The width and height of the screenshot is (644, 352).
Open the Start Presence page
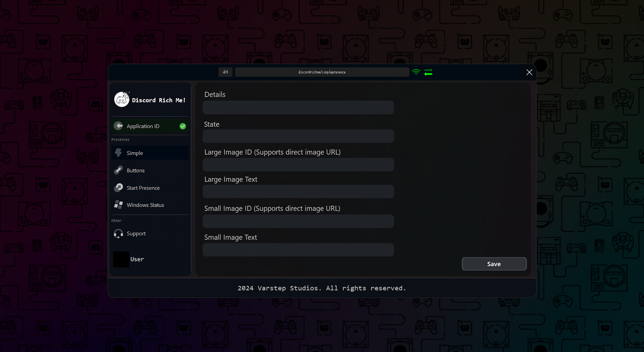click(143, 188)
